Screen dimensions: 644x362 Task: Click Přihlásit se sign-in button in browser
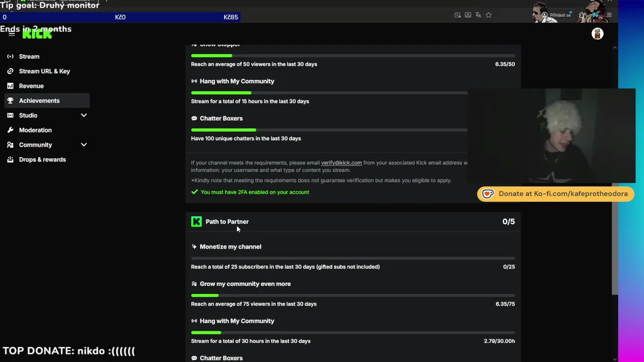(556, 15)
